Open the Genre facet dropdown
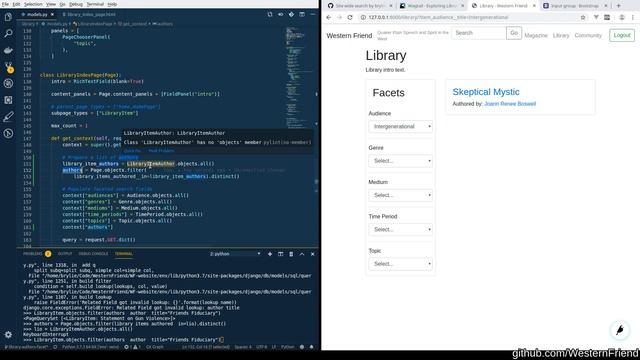640x360 pixels. pyautogui.click(x=400, y=161)
